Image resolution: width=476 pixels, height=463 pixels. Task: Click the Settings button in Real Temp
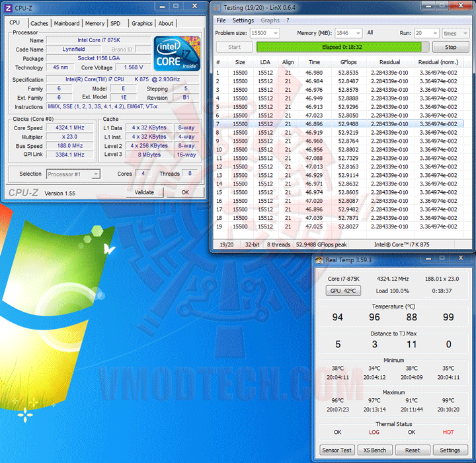(450, 450)
